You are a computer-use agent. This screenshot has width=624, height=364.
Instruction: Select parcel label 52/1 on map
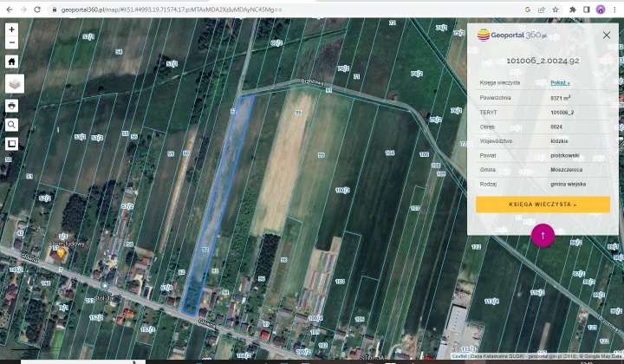point(88,36)
